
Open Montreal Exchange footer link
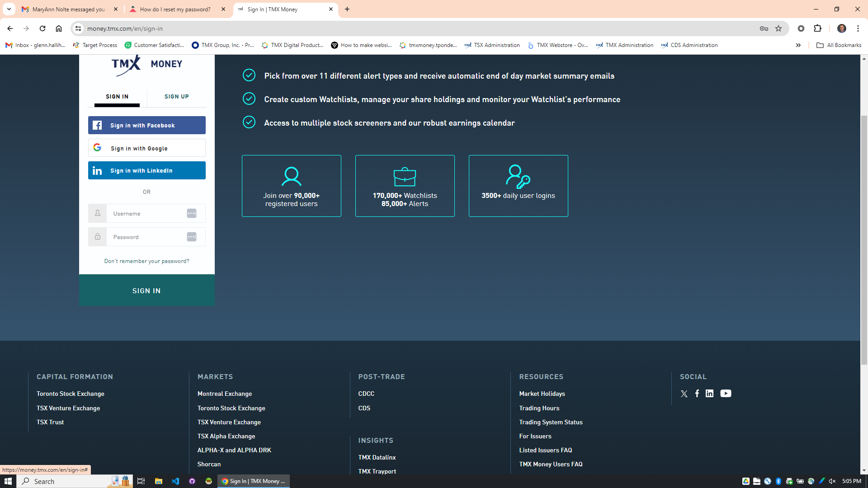click(x=225, y=394)
